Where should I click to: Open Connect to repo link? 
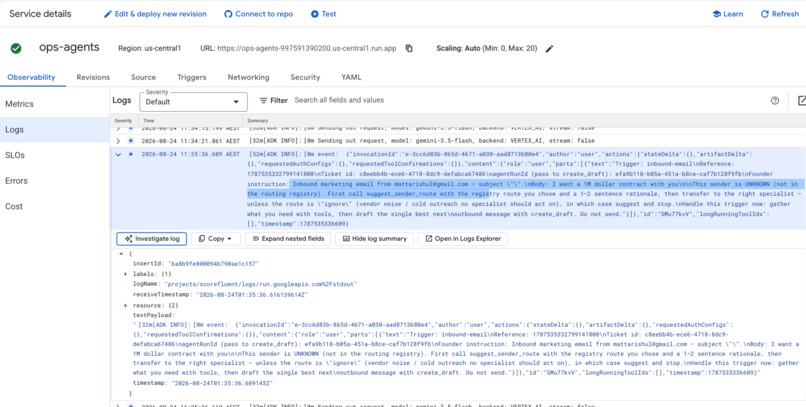click(259, 14)
